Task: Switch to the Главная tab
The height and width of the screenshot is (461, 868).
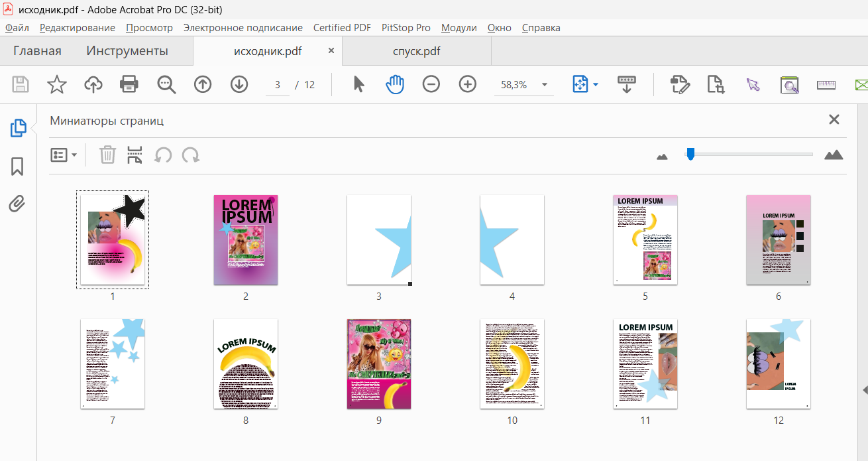Action: pyautogui.click(x=37, y=51)
